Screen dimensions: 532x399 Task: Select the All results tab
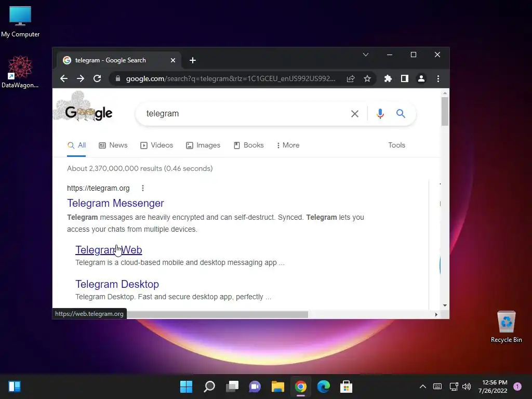pyautogui.click(x=77, y=145)
